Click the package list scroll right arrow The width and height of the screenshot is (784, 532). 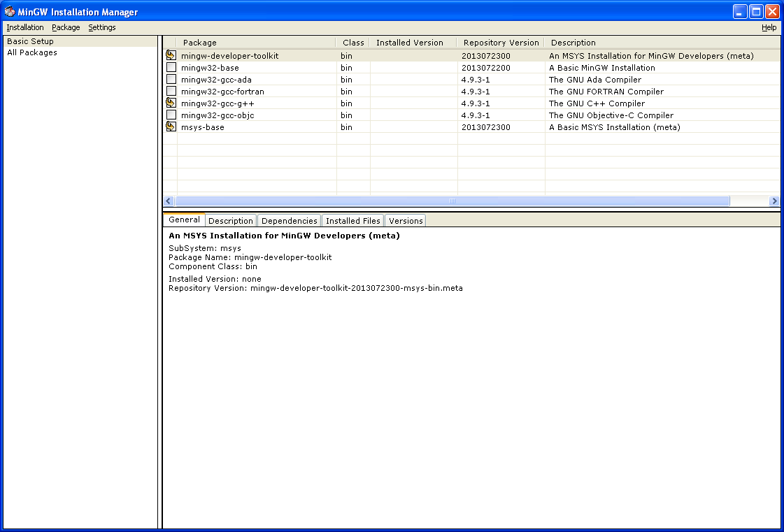coord(774,201)
